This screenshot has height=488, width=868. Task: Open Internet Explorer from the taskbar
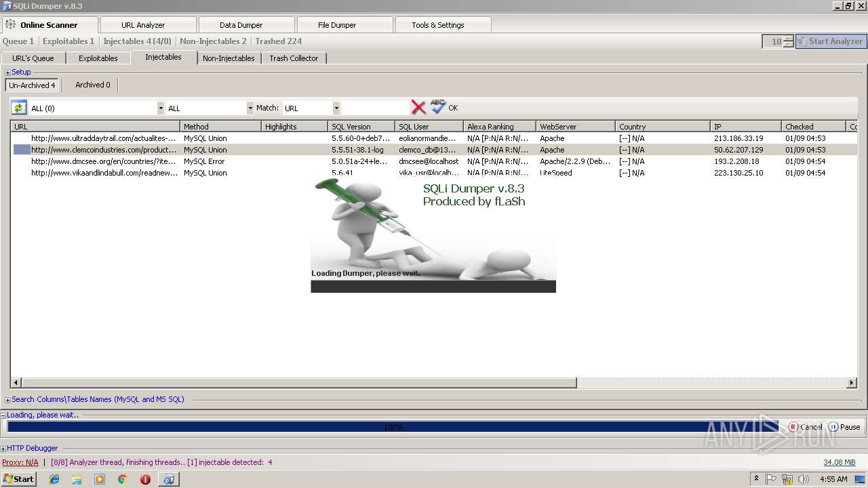54,479
